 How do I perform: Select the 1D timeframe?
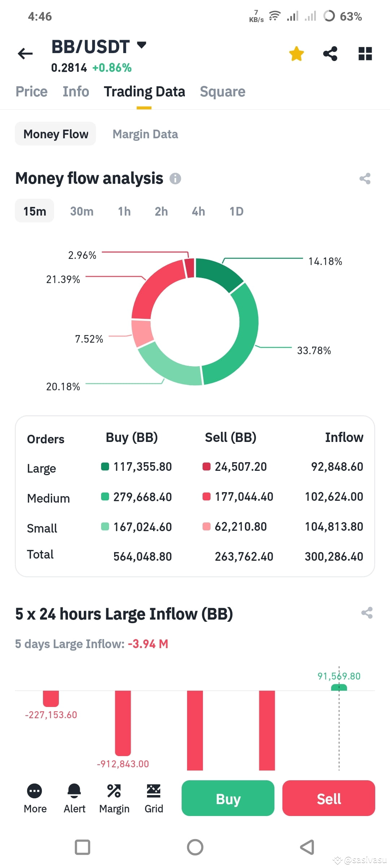[x=236, y=211]
